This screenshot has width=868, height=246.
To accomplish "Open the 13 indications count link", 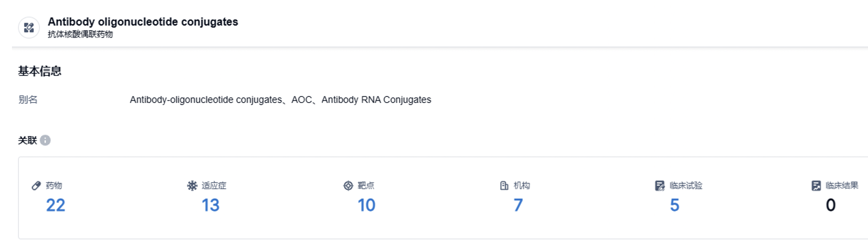I will [x=210, y=205].
